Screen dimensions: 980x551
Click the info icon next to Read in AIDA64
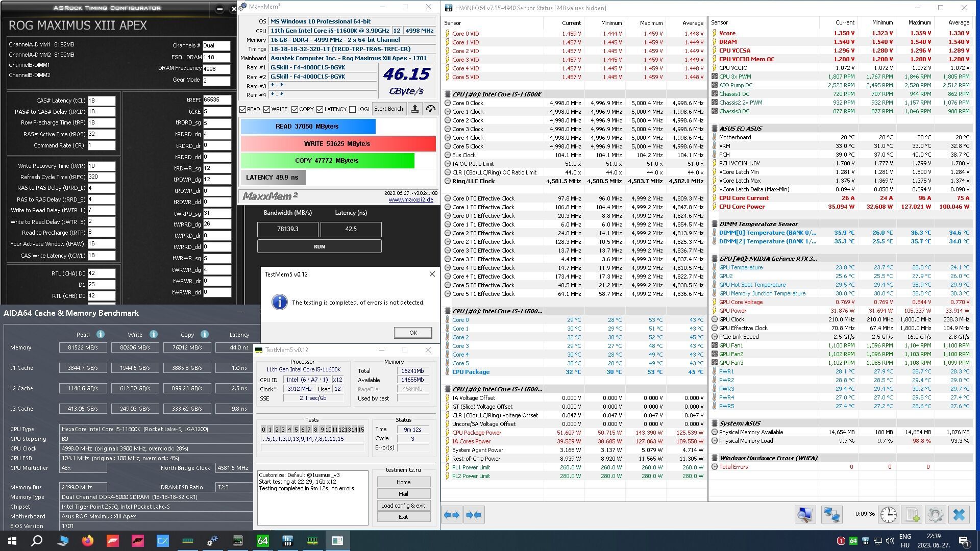[x=101, y=334]
